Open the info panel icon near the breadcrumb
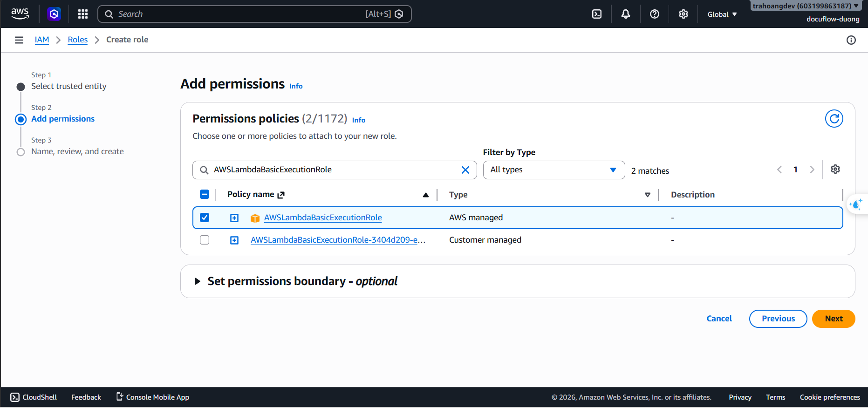This screenshot has height=408, width=868. (x=851, y=40)
